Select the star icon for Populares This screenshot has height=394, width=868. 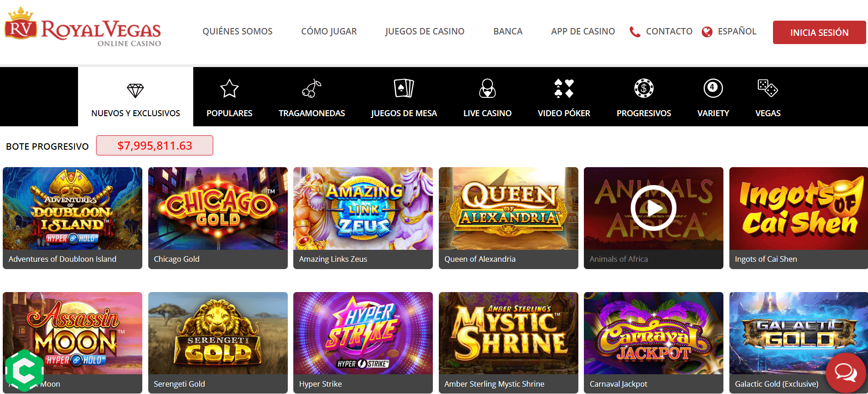[229, 89]
